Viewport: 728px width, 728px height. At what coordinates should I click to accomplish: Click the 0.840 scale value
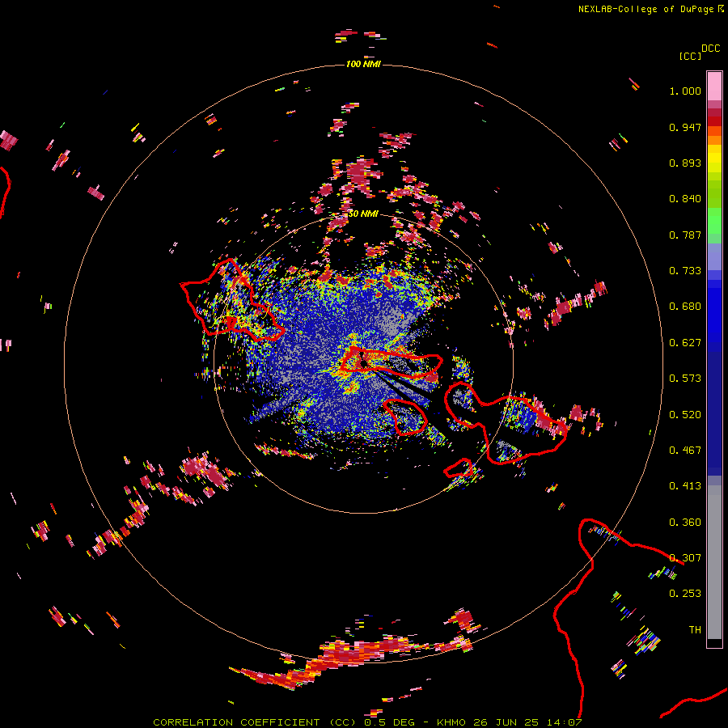(685, 199)
